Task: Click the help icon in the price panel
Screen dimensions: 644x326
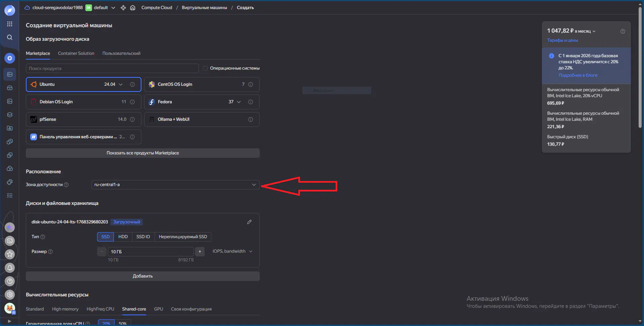Action: click(x=623, y=31)
